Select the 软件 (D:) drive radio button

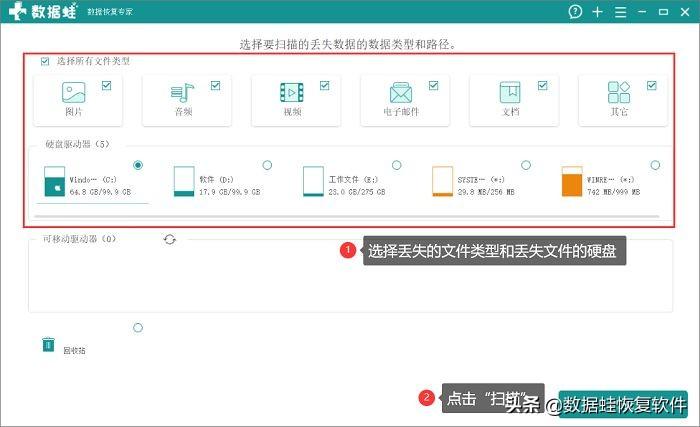(267, 165)
